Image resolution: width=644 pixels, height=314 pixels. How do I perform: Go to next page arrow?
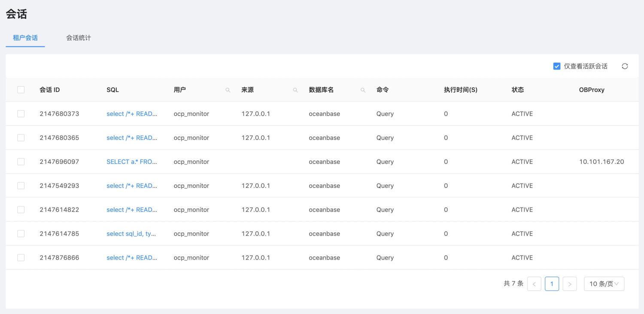click(x=570, y=284)
